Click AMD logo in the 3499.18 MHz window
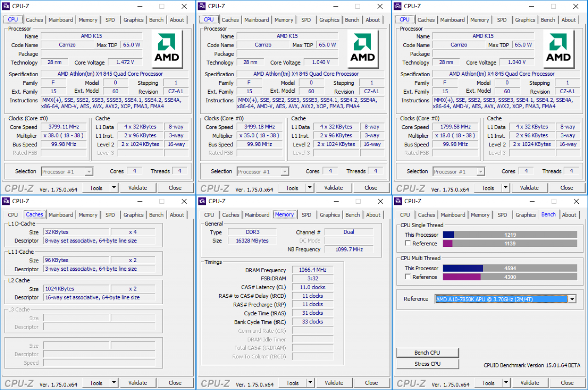This screenshot has width=588, height=390. [x=362, y=49]
